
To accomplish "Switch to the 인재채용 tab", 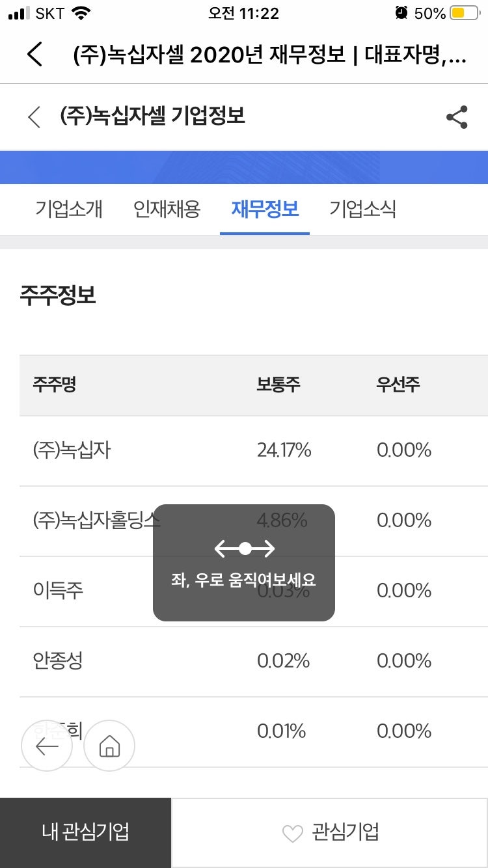I will [167, 210].
